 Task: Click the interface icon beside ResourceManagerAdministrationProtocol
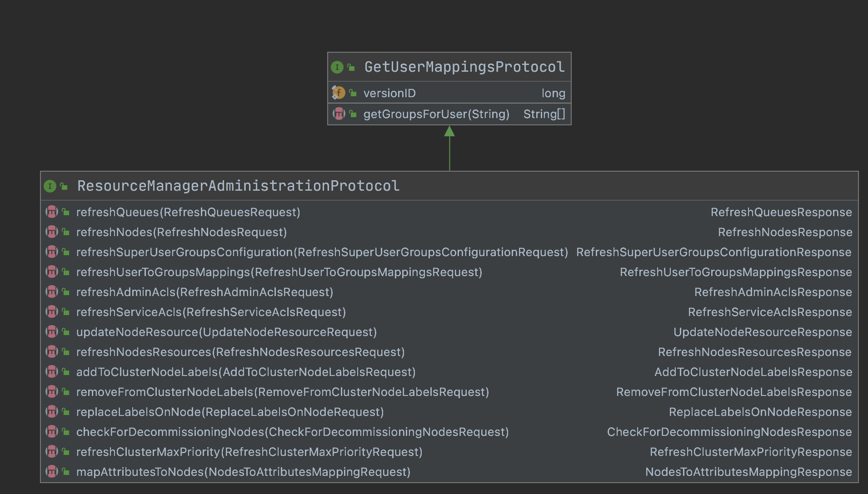click(50, 186)
